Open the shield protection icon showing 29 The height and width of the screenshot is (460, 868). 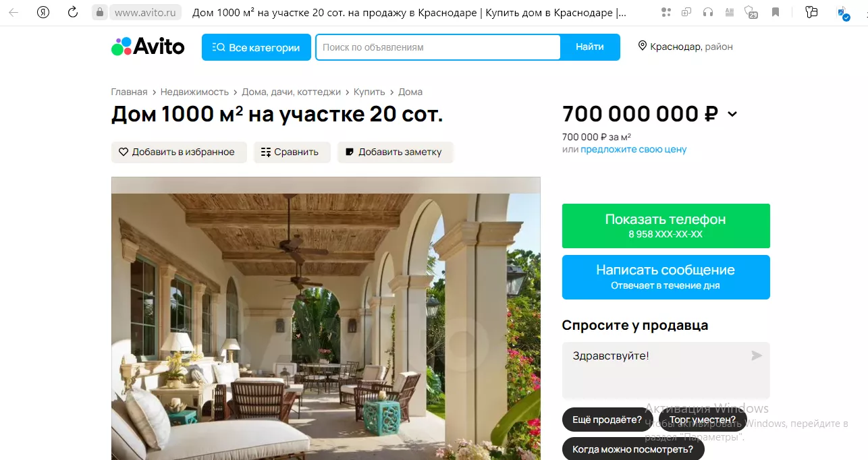point(751,12)
